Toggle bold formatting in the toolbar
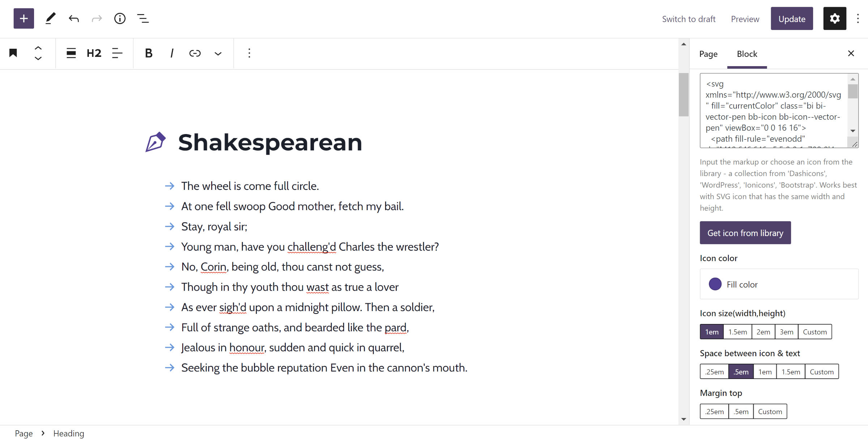Image resolution: width=868 pixels, height=439 pixels. point(148,53)
